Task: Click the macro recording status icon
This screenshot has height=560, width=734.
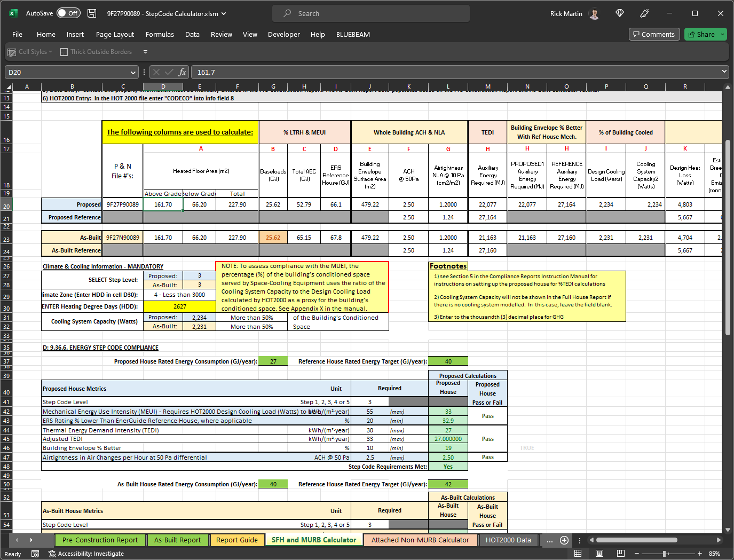Action: coord(35,554)
